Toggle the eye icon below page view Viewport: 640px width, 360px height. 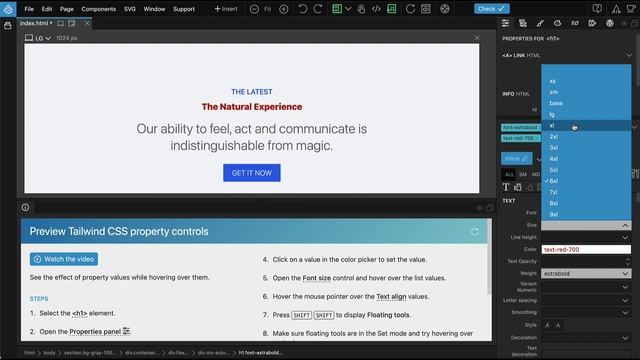(x=480, y=208)
